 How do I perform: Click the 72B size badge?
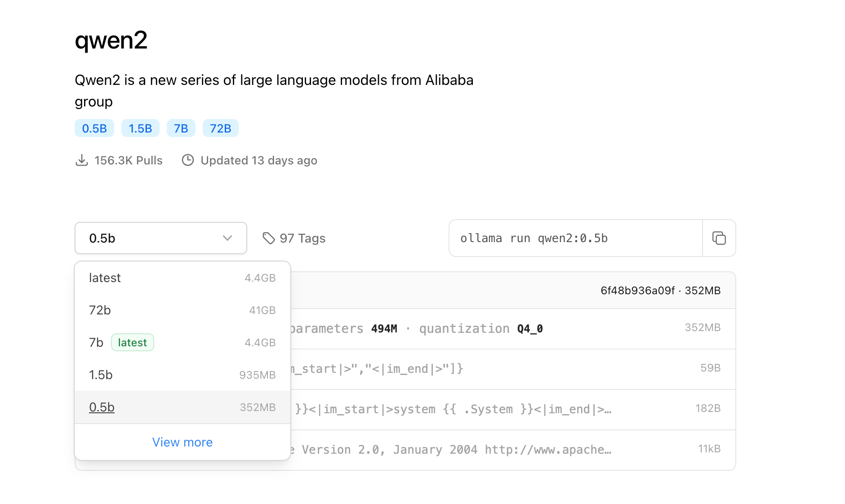tap(220, 128)
